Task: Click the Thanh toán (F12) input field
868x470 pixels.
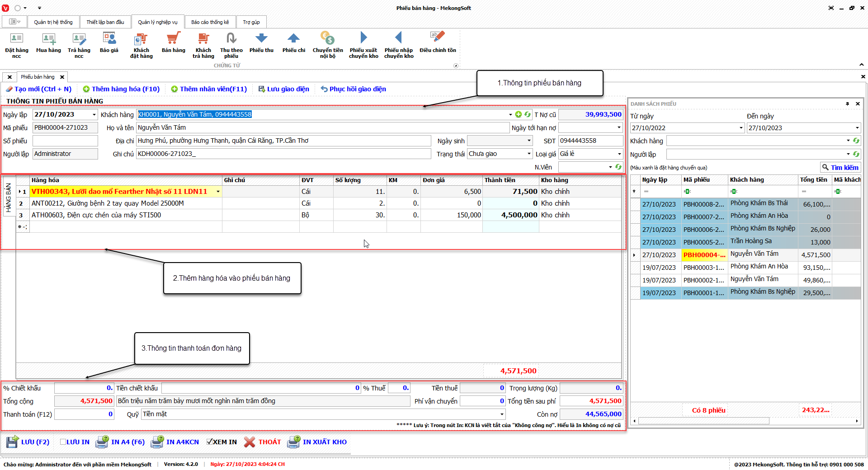Action: tap(84, 414)
